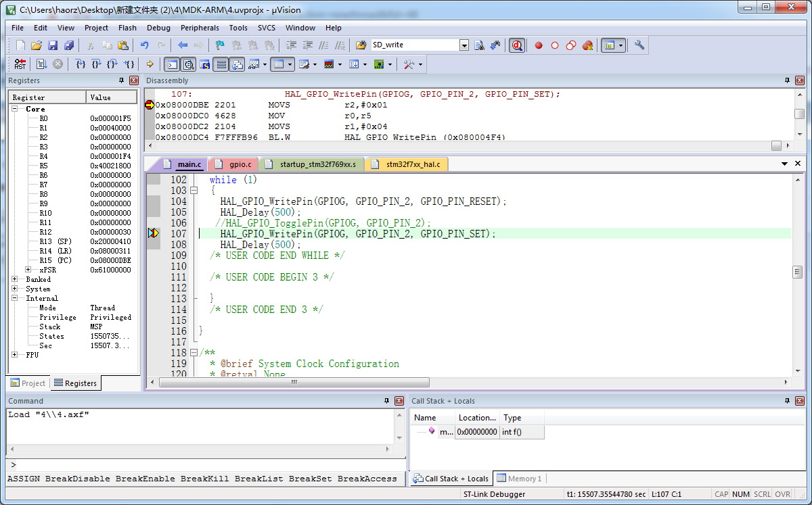
Task: Select the R15 (PC) register row
Action: pyautogui.click(x=73, y=260)
